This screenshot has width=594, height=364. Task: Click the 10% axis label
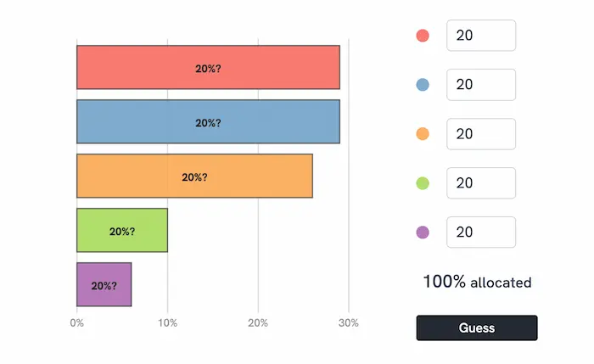167,323
